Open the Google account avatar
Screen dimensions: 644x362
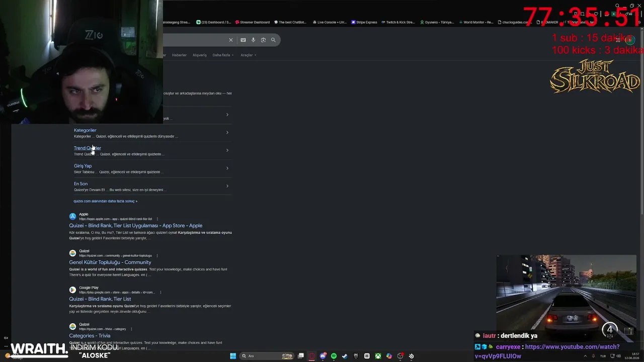tap(629, 40)
